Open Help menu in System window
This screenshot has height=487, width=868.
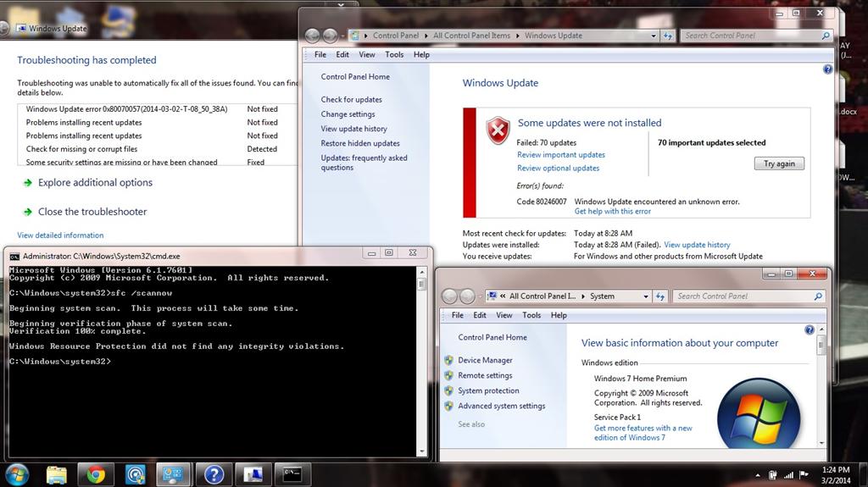pos(559,315)
